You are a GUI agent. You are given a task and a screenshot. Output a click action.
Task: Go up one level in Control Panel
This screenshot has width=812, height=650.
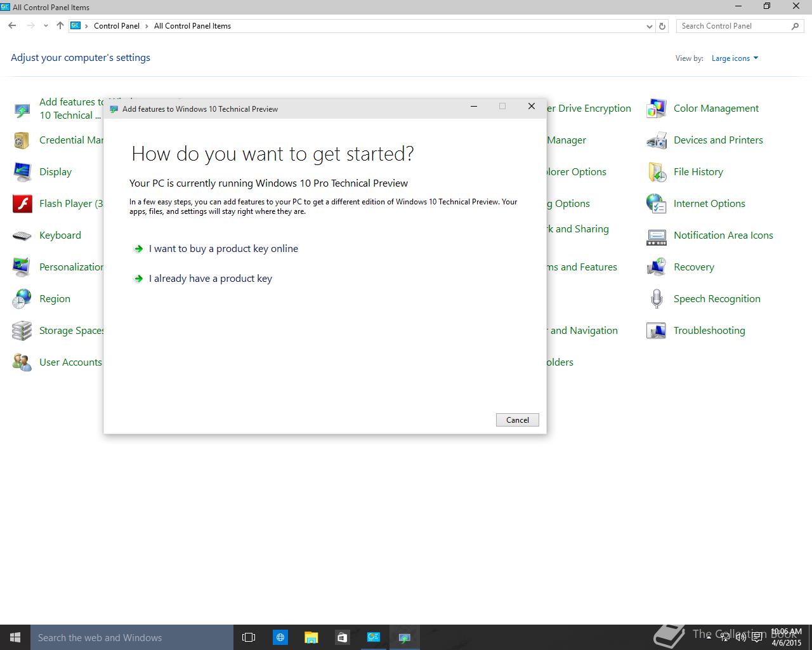[x=60, y=26]
